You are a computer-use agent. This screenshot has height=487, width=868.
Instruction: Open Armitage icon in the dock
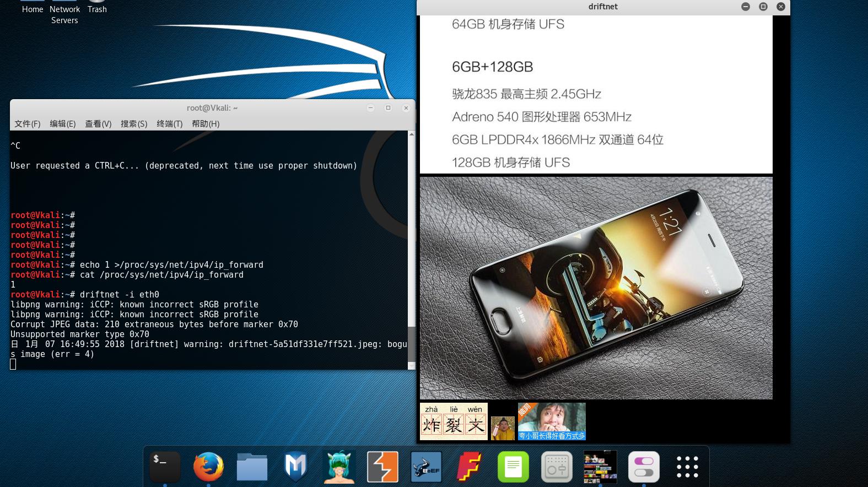(x=339, y=467)
